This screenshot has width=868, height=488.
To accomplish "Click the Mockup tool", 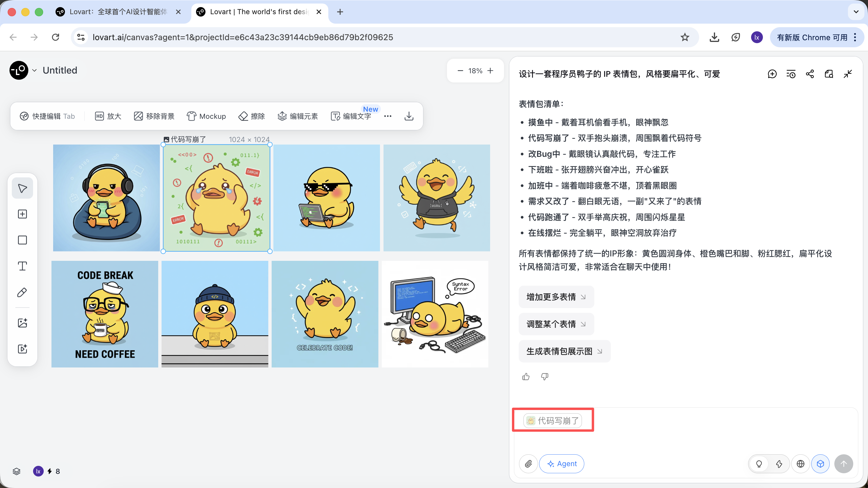I will 206,116.
